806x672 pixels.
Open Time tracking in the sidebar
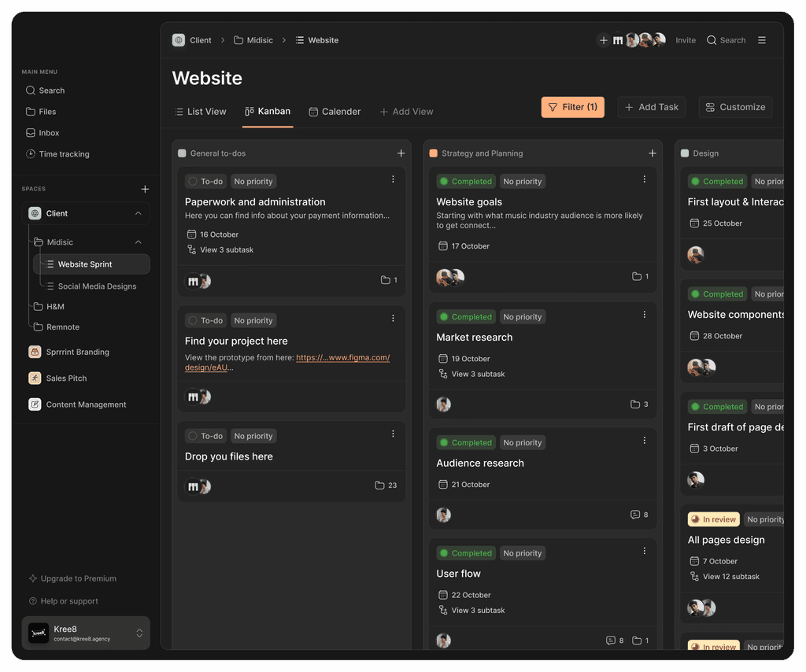(x=57, y=154)
